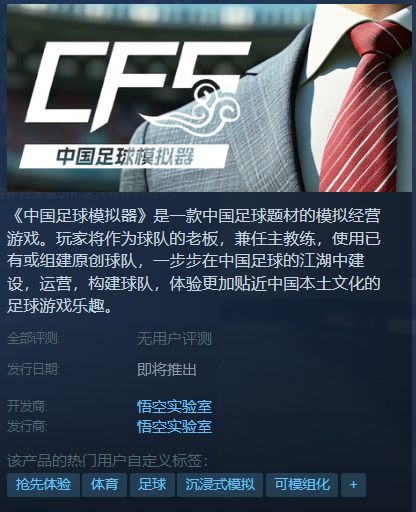Click the 该产品的热门用户自定义标签 heading
416x512 pixels.
click(107, 461)
